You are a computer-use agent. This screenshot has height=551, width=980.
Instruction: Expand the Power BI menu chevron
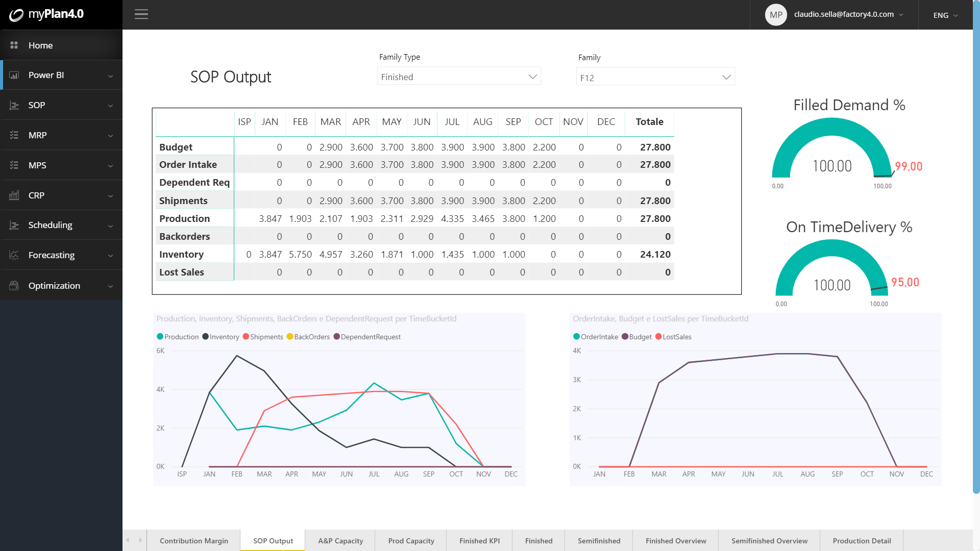click(x=110, y=76)
